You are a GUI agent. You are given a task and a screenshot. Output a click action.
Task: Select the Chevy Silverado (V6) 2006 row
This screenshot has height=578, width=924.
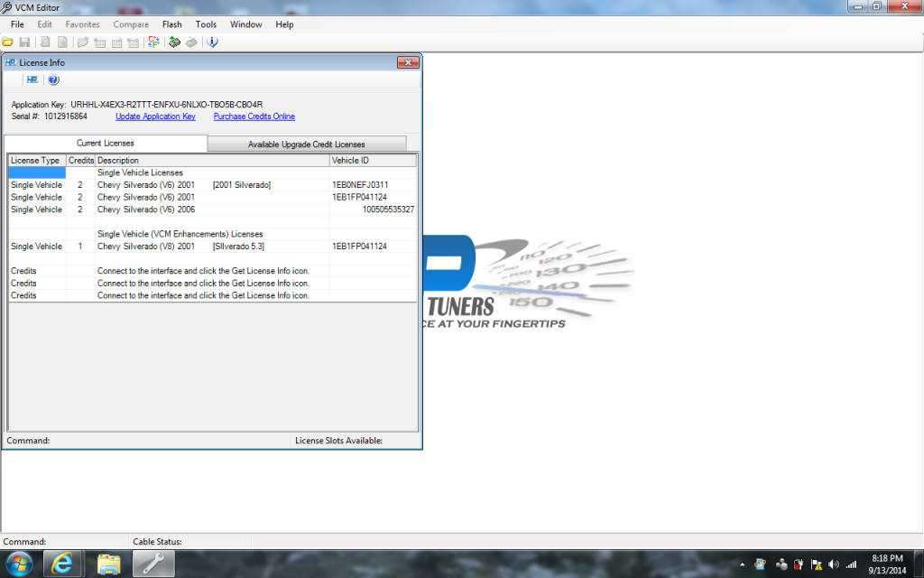point(212,210)
